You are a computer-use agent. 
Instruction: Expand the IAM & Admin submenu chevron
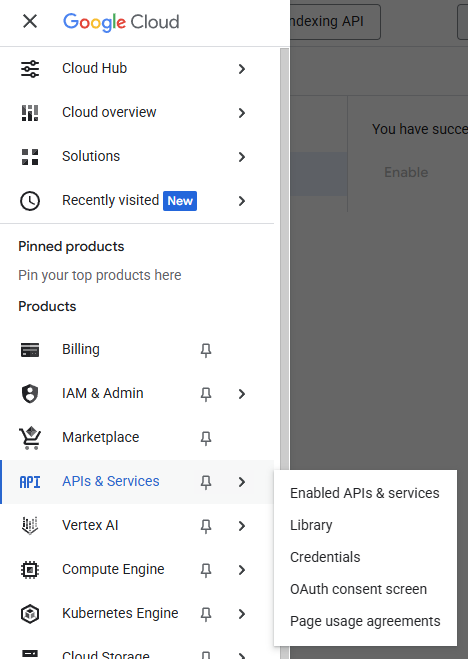click(x=242, y=394)
